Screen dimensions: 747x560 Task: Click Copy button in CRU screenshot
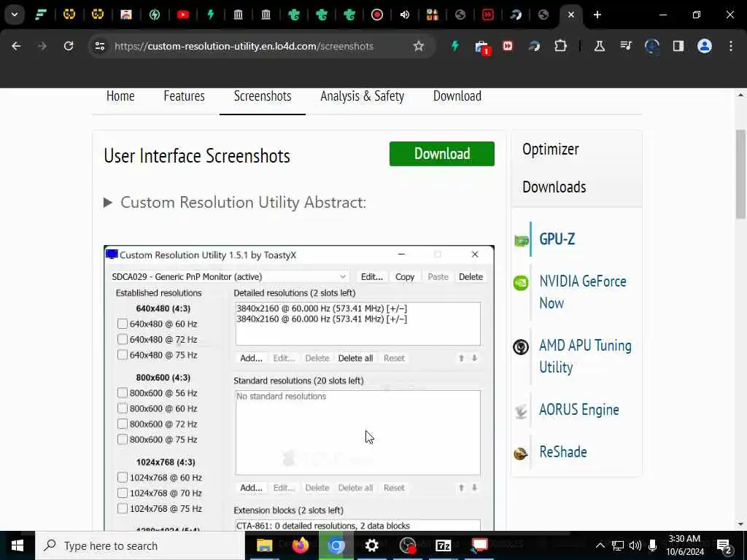[404, 276]
